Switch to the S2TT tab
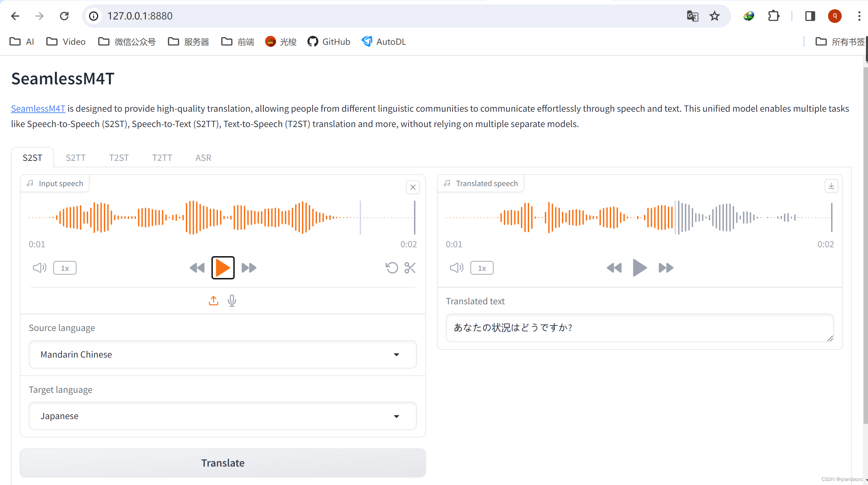 click(75, 158)
